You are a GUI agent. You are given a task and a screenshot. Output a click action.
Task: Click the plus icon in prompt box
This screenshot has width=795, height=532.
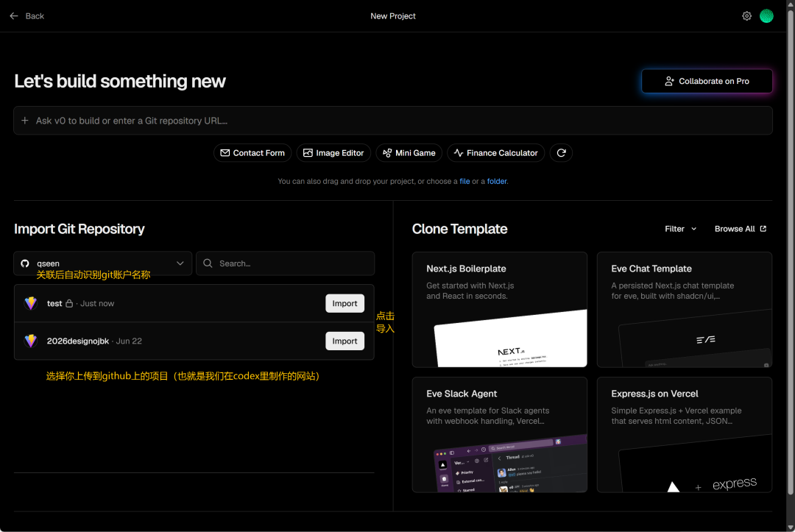(25, 121)
